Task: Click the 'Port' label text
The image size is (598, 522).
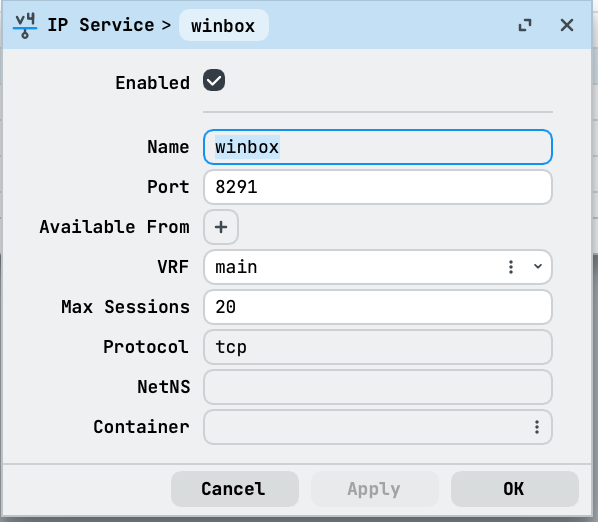Action: [x=168, y=187]
